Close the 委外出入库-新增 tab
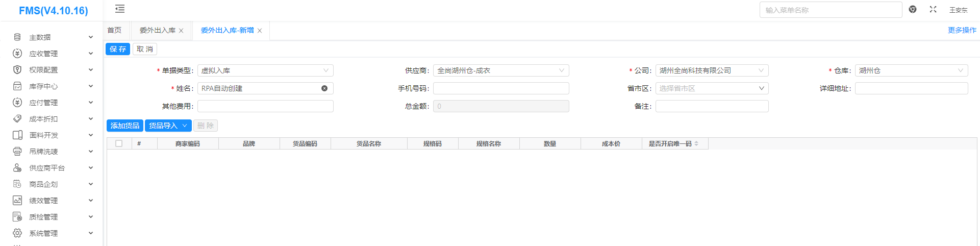This screenshot has width=980, height=246. tap(260, 31)
